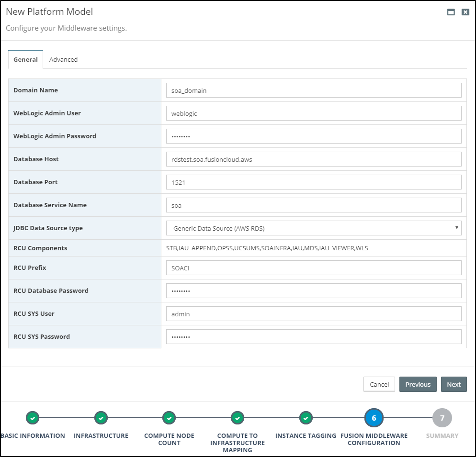Click the RCU Prefix field showing SOACI
The width and height of the screenshot is (476, 457).
[x=314, y=268]
